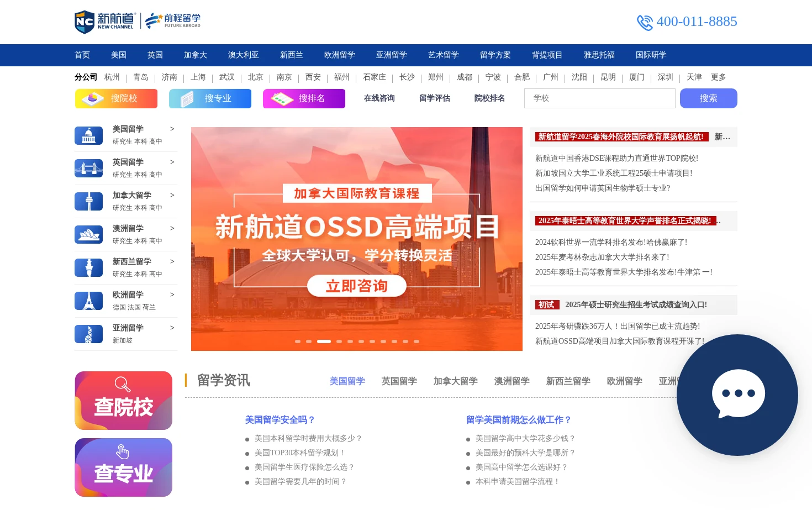The width and height of the screenshot is (812, 510).
Task: Open 美国TOP30本科留学规划！ article
Action: (x=300, y=453)
